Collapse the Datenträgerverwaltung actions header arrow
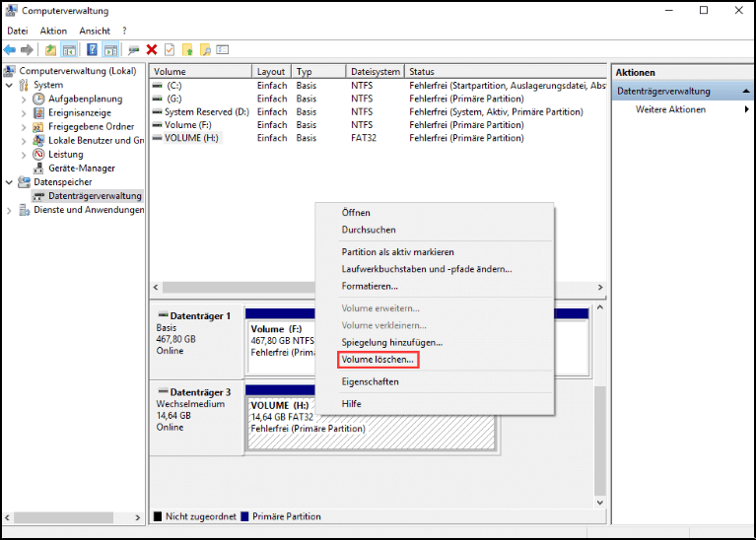756x540 pixels. click(746, 91)
